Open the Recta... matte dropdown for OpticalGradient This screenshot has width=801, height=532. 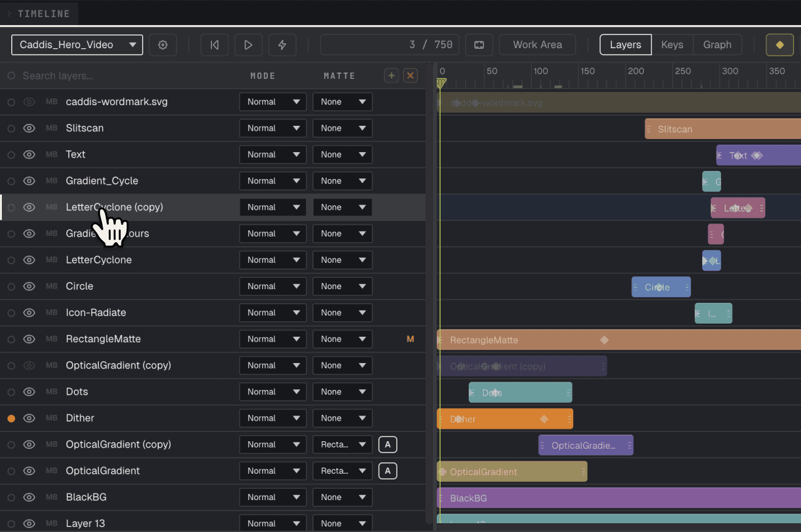(342, 471)
